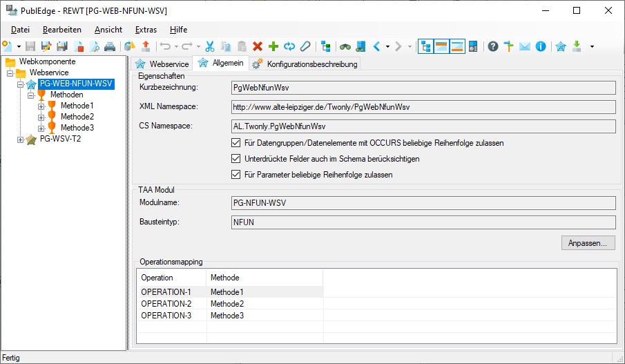
Task: Click the blue info icon
Action: 541,46
